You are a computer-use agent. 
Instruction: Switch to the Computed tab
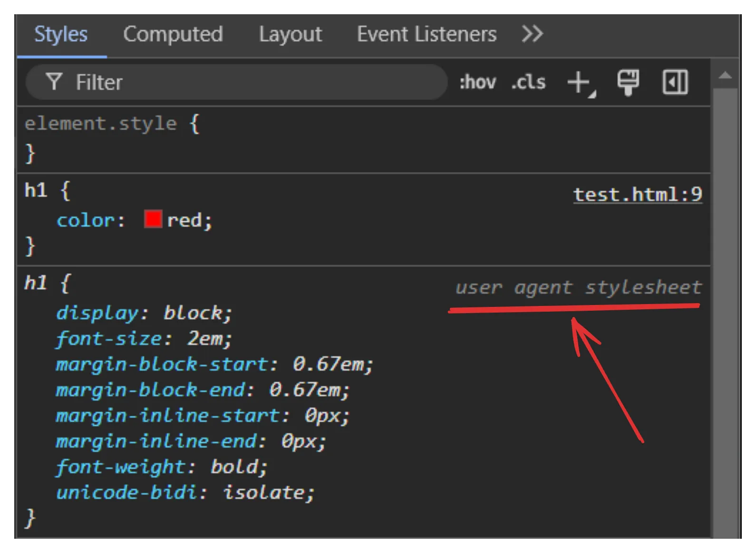pos(173,34)
